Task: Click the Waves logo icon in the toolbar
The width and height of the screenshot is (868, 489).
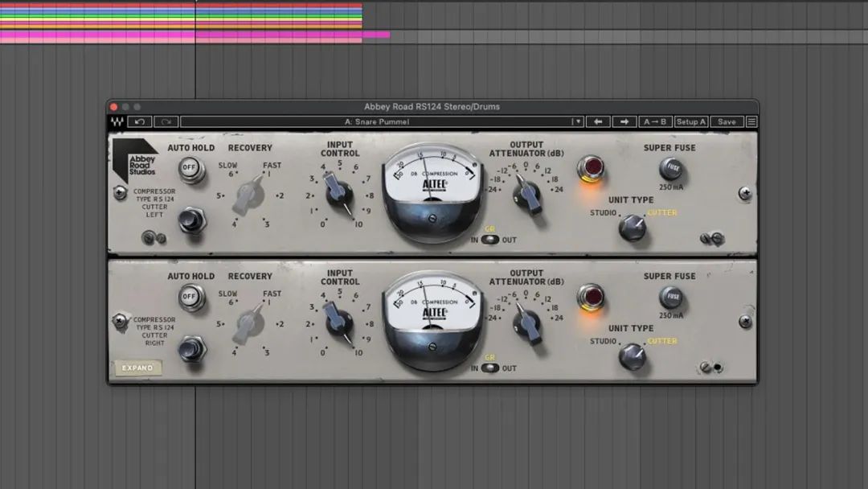Action: [x=118, y=121]
